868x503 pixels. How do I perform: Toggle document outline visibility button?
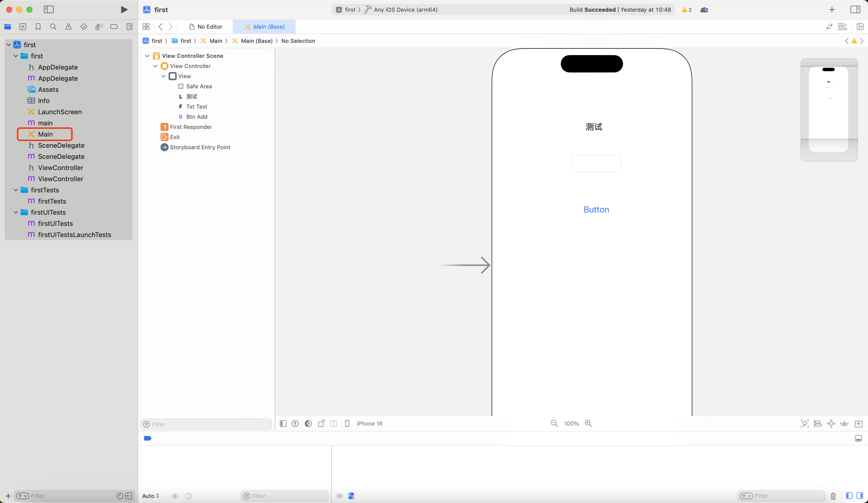click(x=283, y=423)
